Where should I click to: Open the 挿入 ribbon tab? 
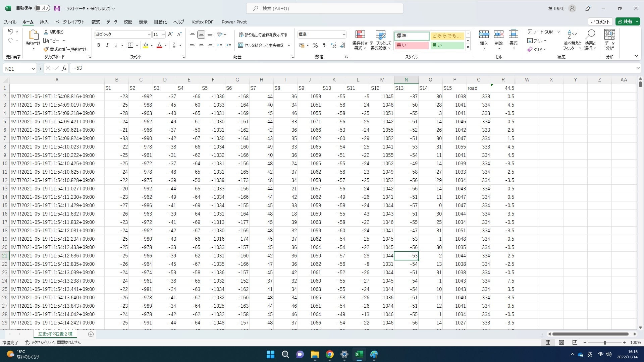tap(44, 22)
